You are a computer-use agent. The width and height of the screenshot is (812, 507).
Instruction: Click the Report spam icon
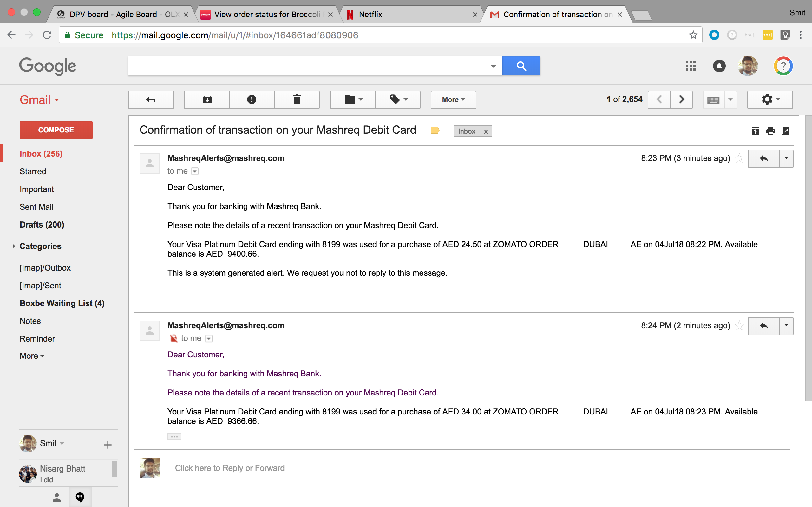252,99
